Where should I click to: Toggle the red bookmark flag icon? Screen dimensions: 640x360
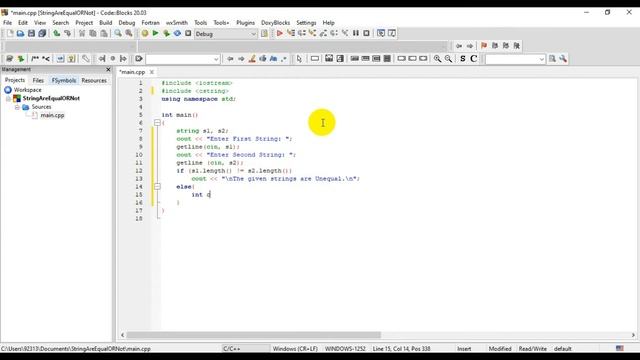pos(484,46)
